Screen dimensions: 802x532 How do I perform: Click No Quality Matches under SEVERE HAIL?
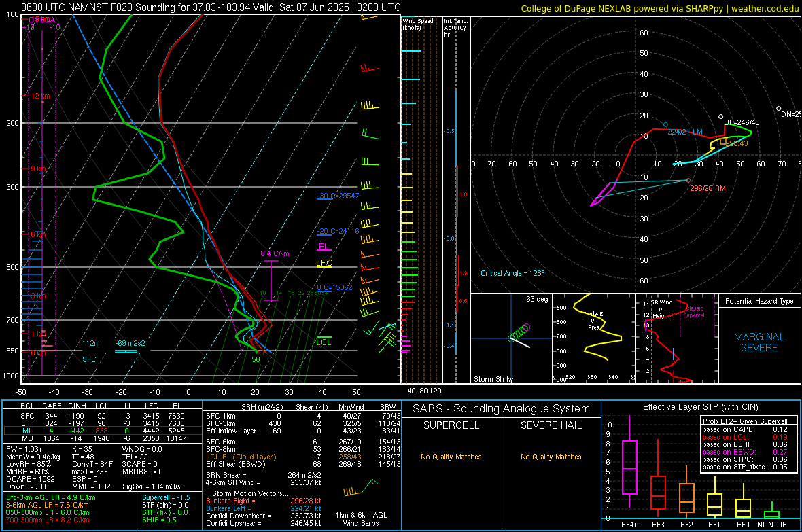(x=551, y=457)
